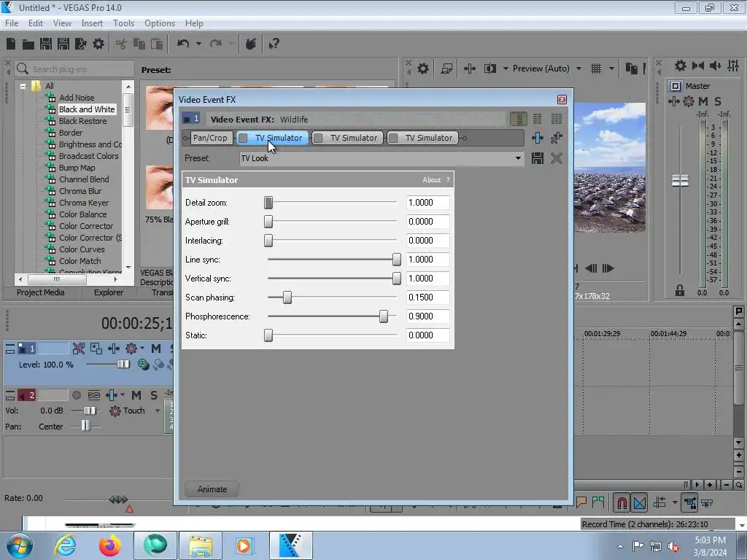This screenshot has height=560, width=747.
Task: Open the overlays grid dropdown arrow
Action: (x=611, y=69)
